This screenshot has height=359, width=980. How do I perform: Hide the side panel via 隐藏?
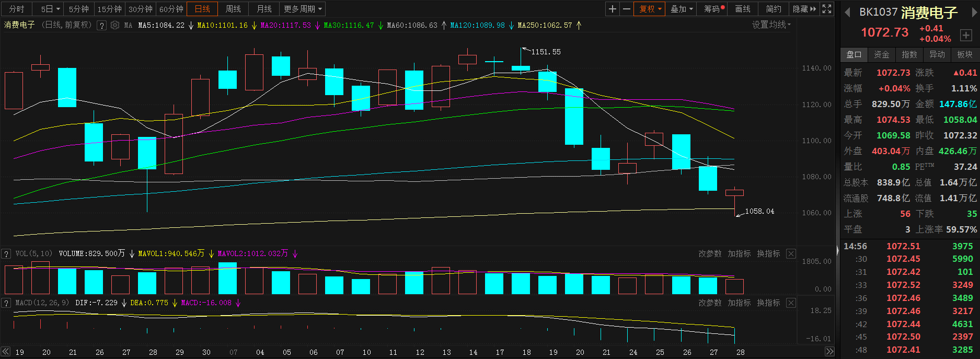click(x=804, y=9)
